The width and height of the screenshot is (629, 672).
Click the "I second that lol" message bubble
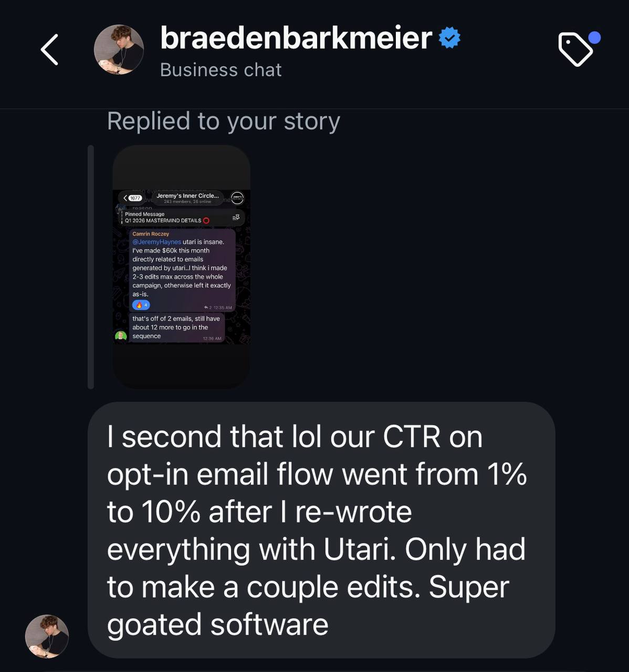[x=321, y=530]
